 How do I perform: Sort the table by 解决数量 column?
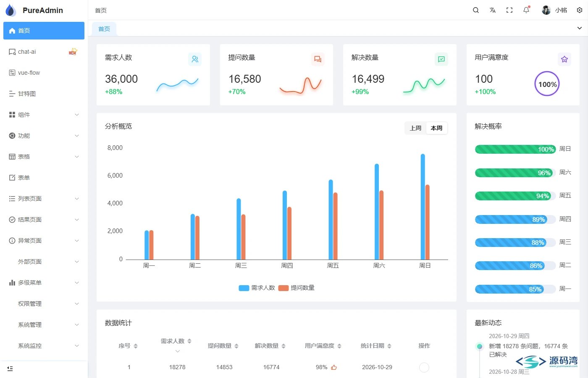click(283, 346)
